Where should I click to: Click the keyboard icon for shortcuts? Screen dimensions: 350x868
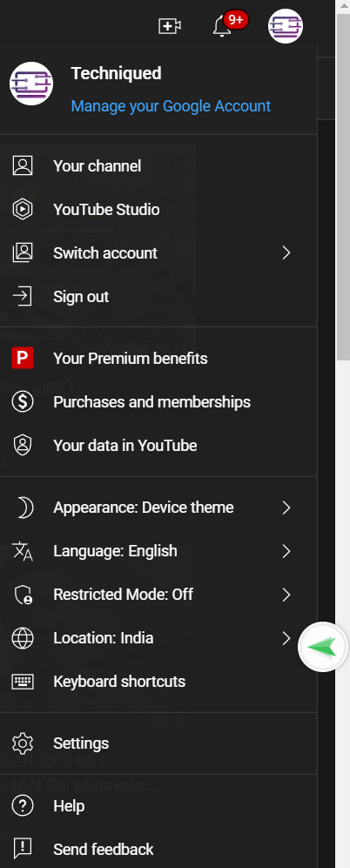tap(23, 682)
